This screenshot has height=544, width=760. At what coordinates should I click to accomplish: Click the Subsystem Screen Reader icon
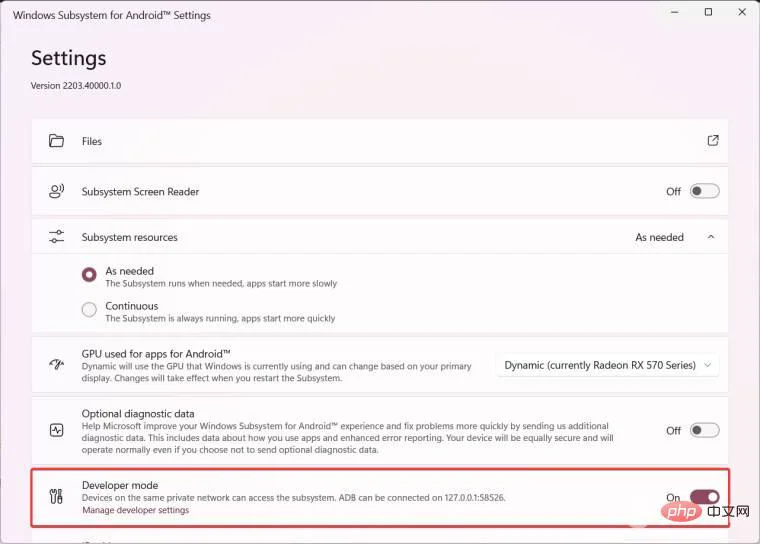56,191
